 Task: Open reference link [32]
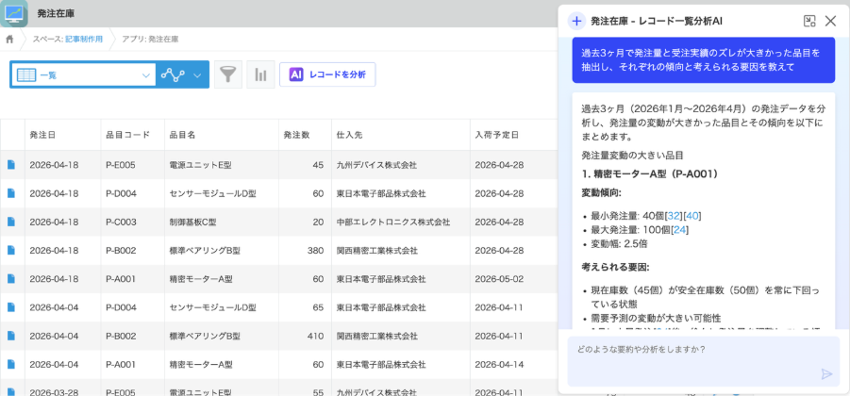click(x=674, y=216)
